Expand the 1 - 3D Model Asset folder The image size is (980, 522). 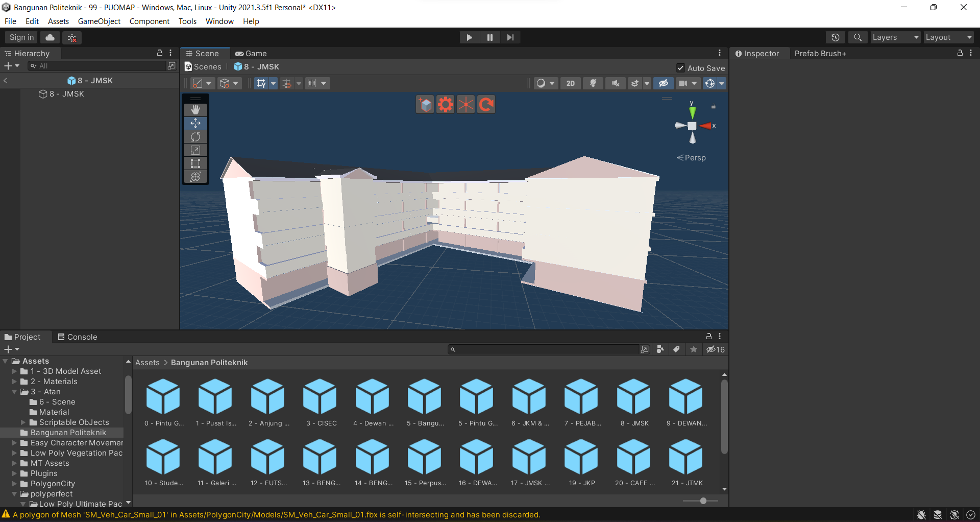click(15, 371)
